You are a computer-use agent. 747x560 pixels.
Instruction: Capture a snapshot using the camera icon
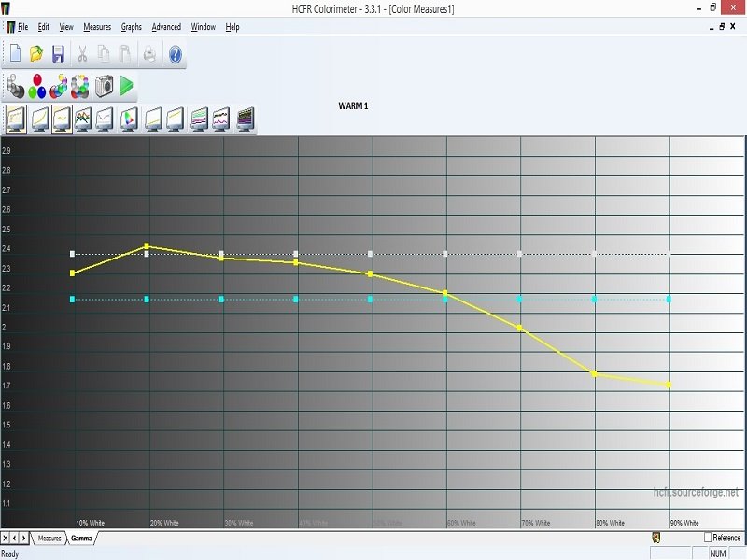103,85
